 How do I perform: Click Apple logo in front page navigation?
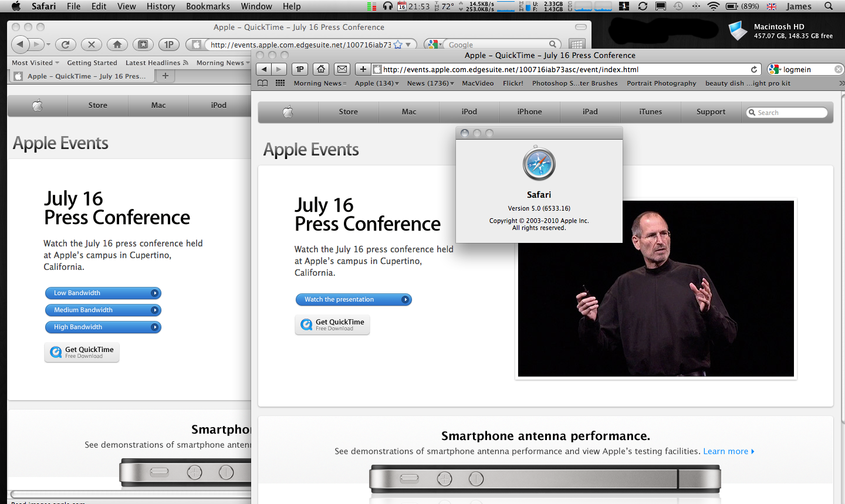288,111
